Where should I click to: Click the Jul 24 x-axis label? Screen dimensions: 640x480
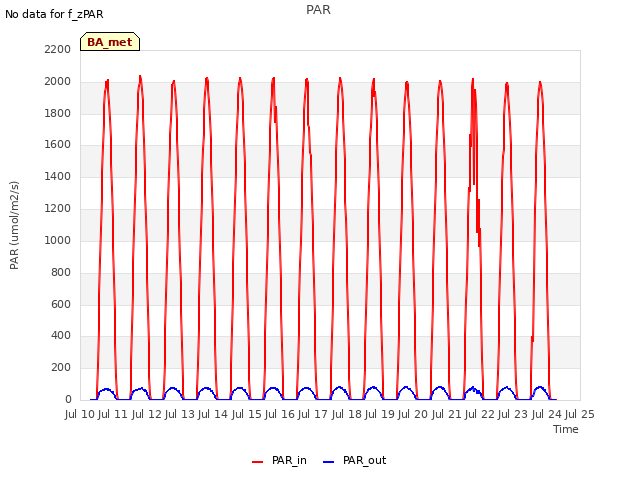click(x=547, y=414)
